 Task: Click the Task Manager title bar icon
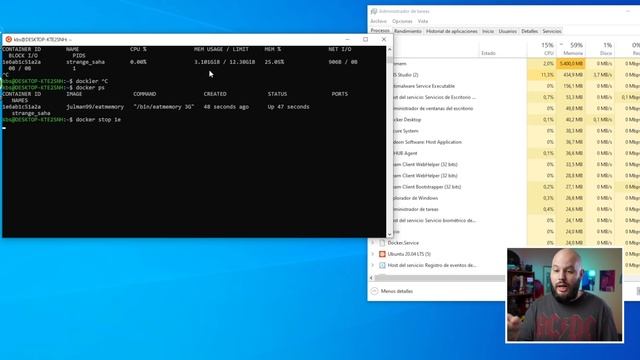(x=374, y=11)
